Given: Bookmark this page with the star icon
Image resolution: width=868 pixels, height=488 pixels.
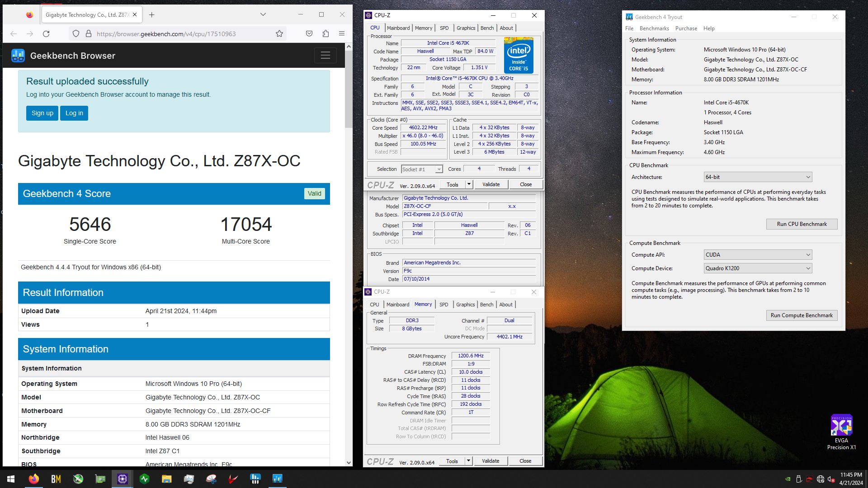Looking at the screenshot, I should pyautogui.click(x=279, y=34).
